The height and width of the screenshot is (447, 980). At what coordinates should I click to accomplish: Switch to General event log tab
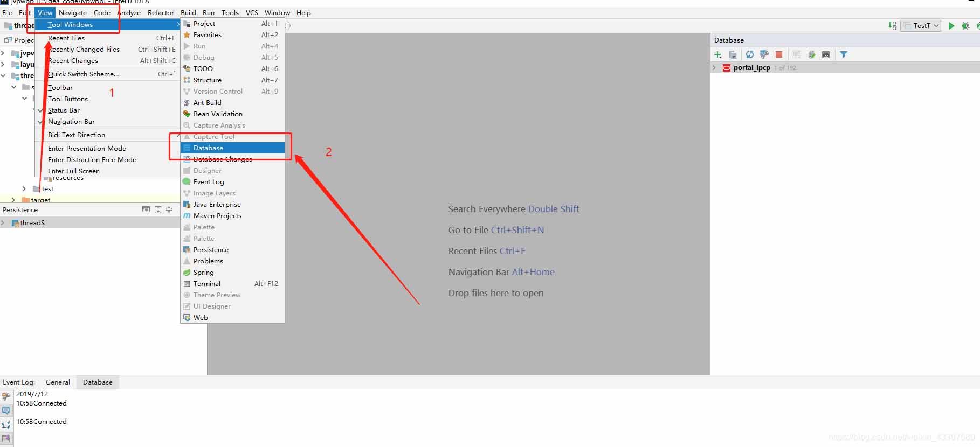coord(58,382)
